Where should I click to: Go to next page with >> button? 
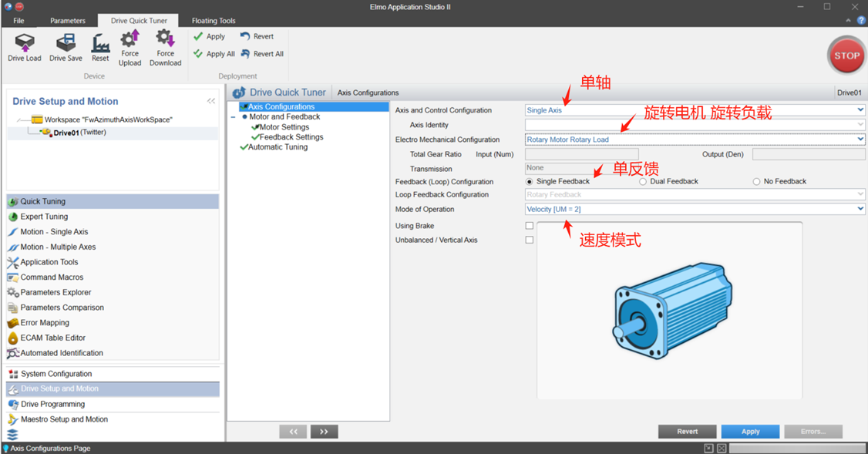coord(324,432)
